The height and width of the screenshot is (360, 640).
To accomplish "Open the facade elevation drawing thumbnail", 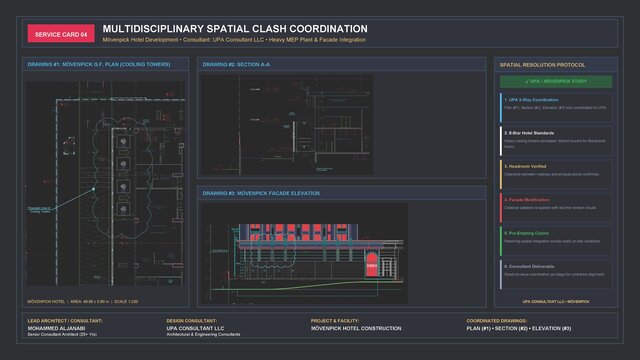I will [304, 253].
